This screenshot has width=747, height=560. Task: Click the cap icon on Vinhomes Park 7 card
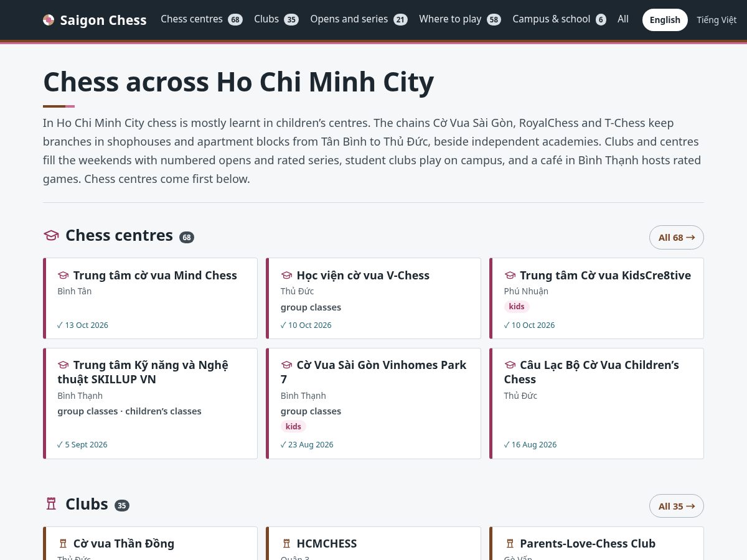click(x=286, y=365)
